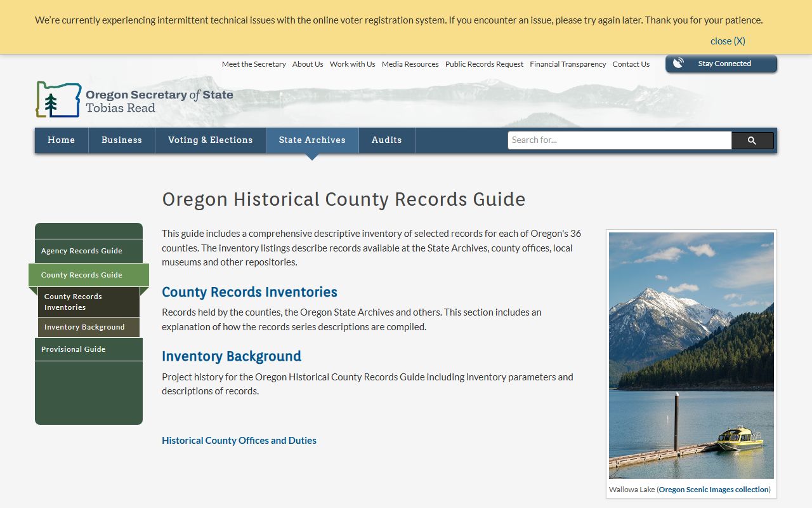Image resolution: width=812 pixels, height=508 pixels.
Task: Open the Meet the Secretary link
Action: pyautogui.click(x=254, y=64)
